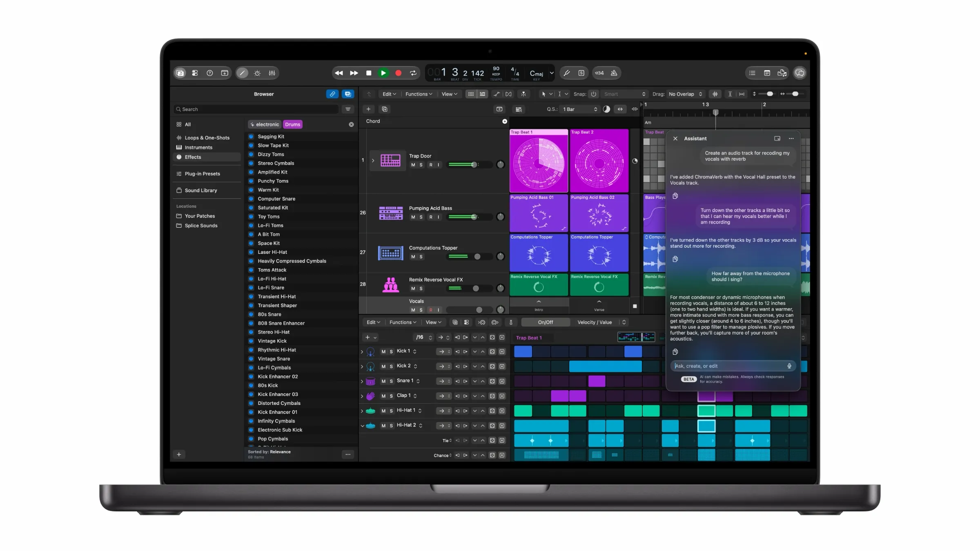Viewport: 980px width, 551px height.
Task: Click the microphone icon in Assistant input
Action: (789, 366)
